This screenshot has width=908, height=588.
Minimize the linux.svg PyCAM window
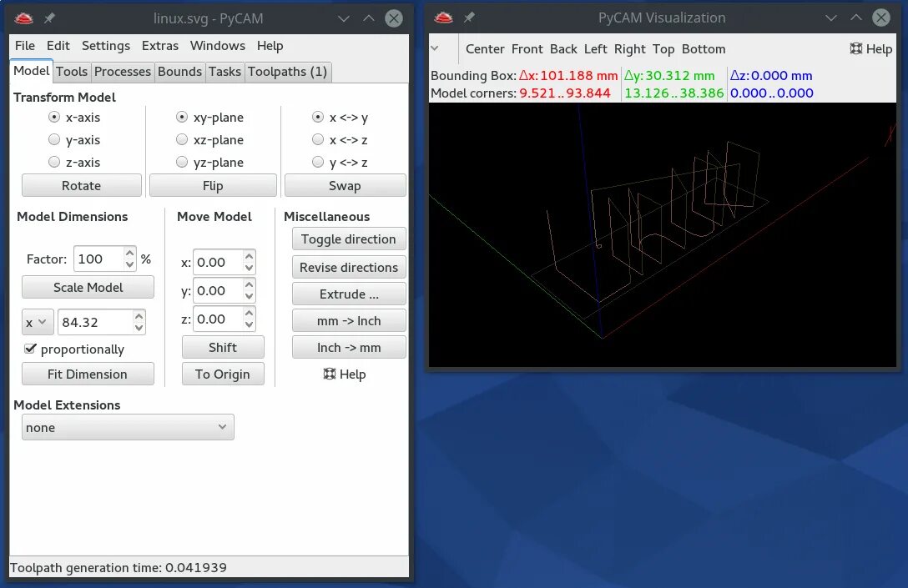click(344, 18)
